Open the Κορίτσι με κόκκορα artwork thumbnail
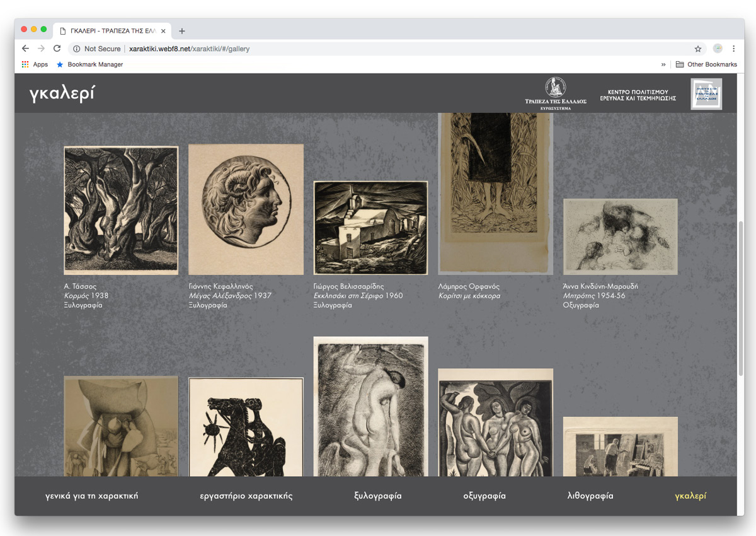The height and width of the screenshot is (536, 756). 495,194
